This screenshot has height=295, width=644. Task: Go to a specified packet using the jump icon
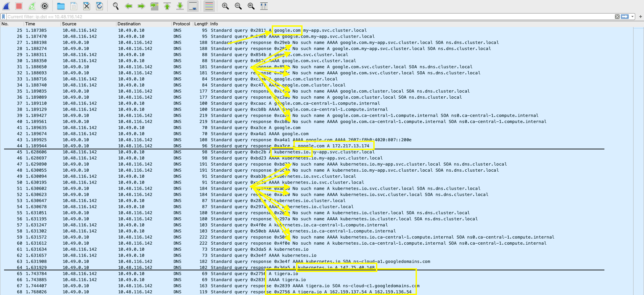(x=154, y=6)
